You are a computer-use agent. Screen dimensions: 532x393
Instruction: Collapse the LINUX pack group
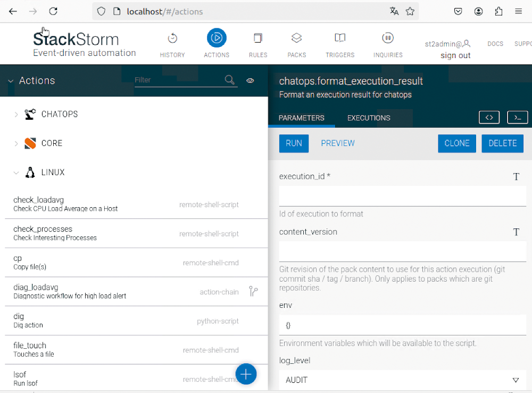click(16, 173)
